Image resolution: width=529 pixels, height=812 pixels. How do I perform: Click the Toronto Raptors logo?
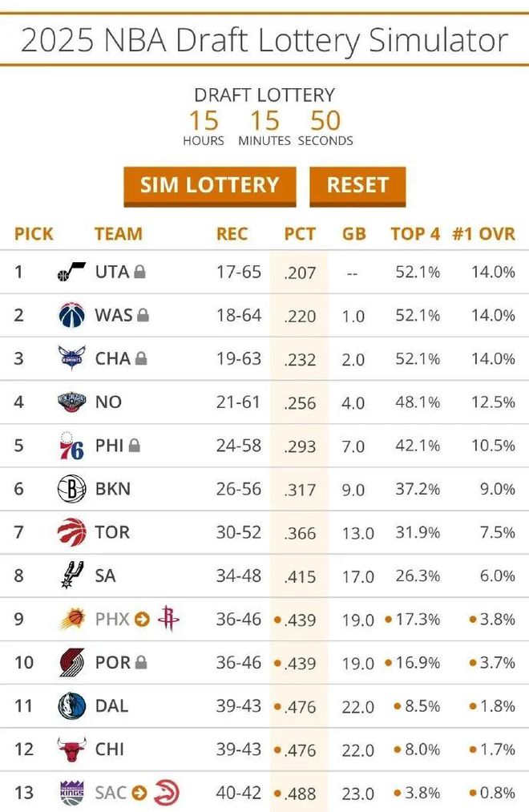tap(71, 532)
